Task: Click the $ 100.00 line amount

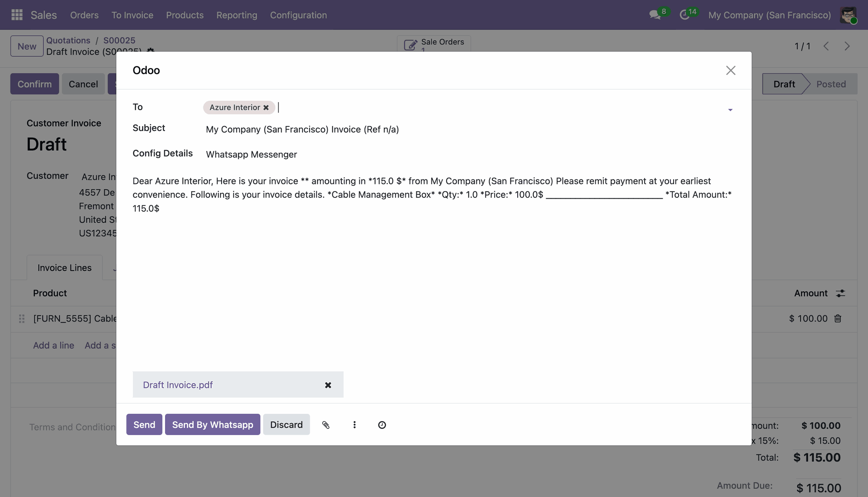Action: coord(808,319)
